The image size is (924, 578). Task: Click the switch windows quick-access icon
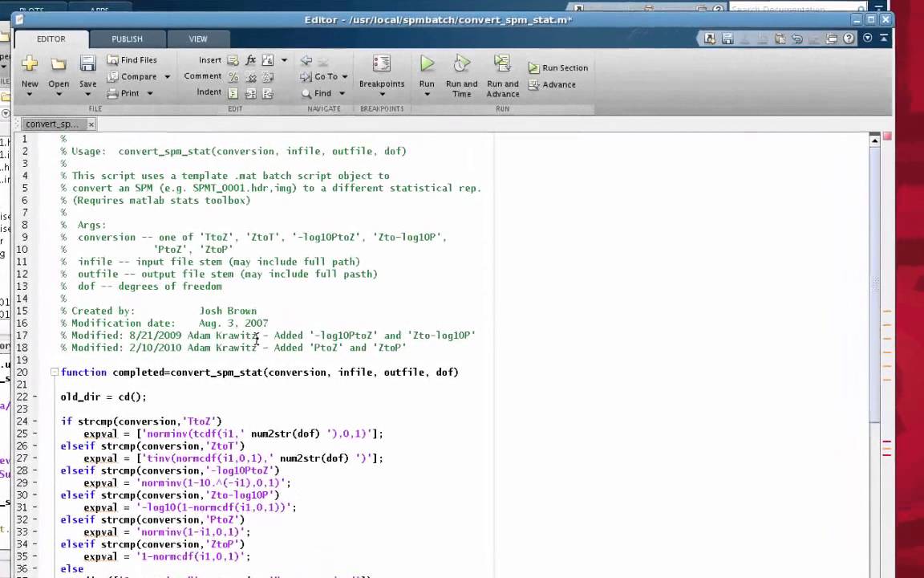coord(832,39)
